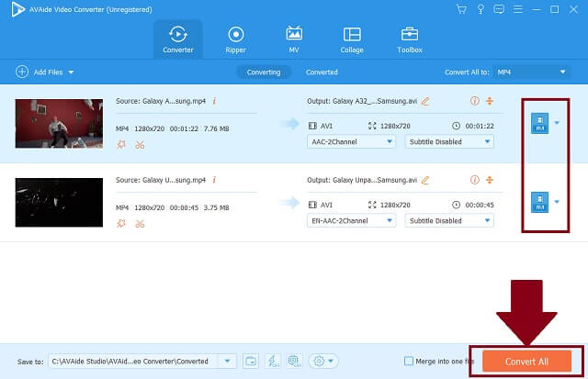Click compress icon for Galaxy A32_...Samsung.avi
The width and height of the screenshot is (588, 379).
coord(490,101)
